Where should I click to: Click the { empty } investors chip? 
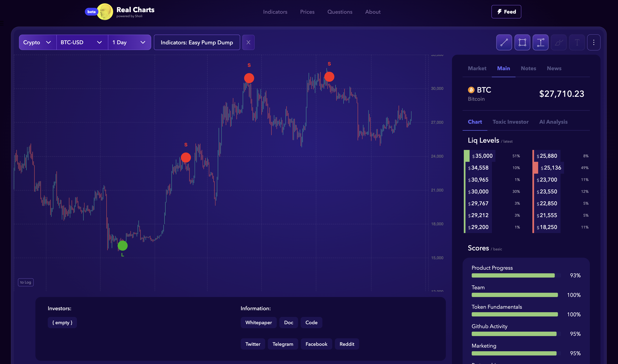pyautogui.click(x=62, y=323)
